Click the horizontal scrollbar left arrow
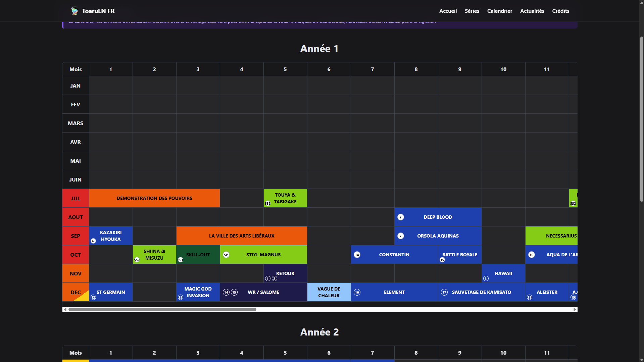Image resolution: width=644 pixels, height=362 pixels. [x=65, y=309]
